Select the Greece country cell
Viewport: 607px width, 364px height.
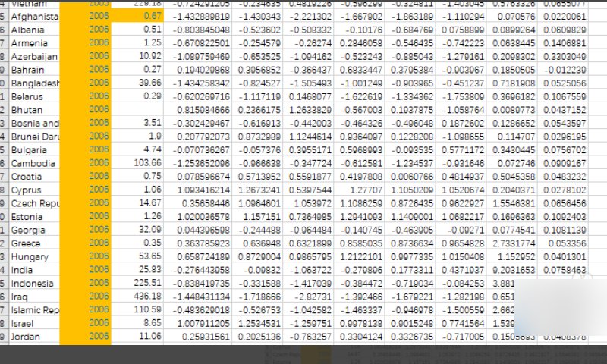click(x=33, y=243)
